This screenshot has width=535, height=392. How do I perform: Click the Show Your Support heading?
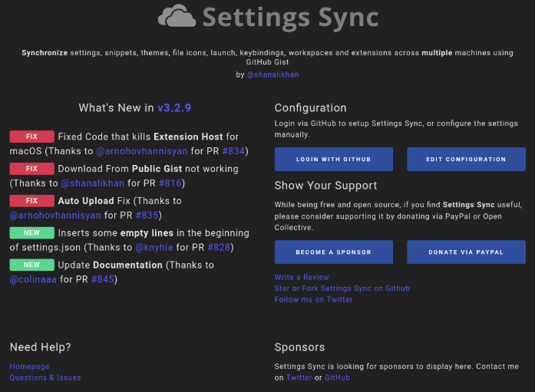(326, 186)
